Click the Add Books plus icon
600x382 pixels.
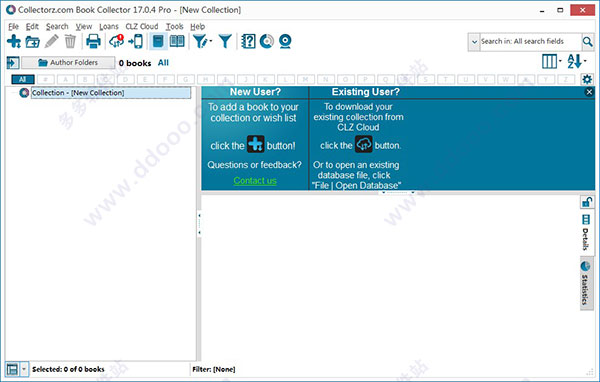pyautogui.click(x=14, y=41)
